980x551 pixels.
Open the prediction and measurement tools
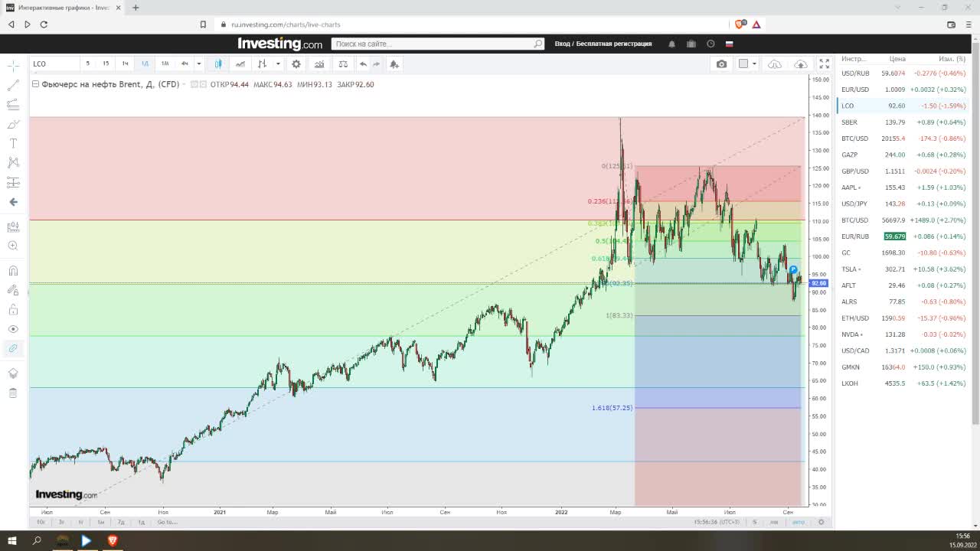[x=13, y=182]
